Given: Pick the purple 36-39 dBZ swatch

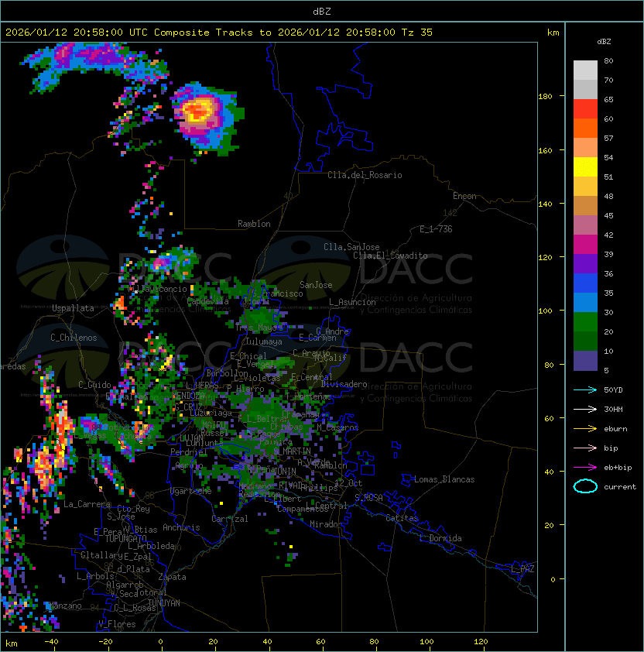Looking at the screenshot, I should [585, 263].
